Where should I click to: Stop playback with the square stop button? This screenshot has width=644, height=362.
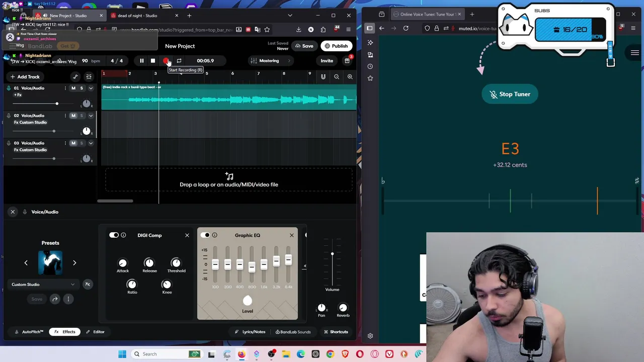pos(153,61)
